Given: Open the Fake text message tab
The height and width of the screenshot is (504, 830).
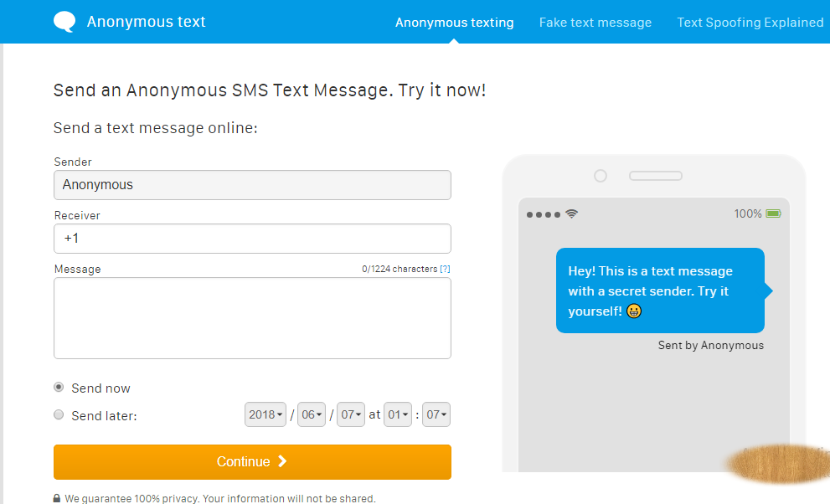Looking at the screenshot, I should 595,23.
